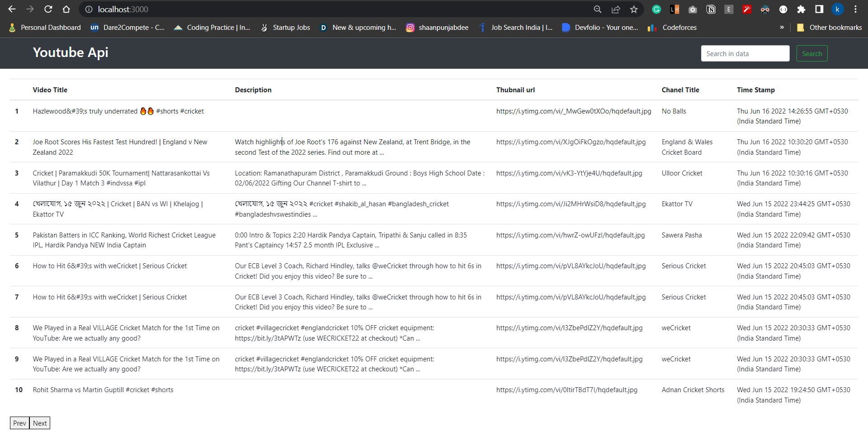Open the Other bookmarks folder
This screenshot has width=868, height=441.
(829, 28)
